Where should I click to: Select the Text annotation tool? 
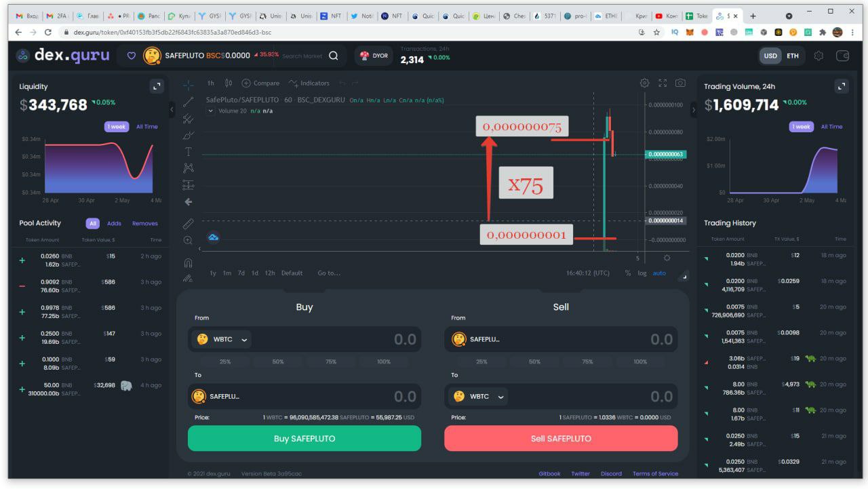tap(189, 151)
